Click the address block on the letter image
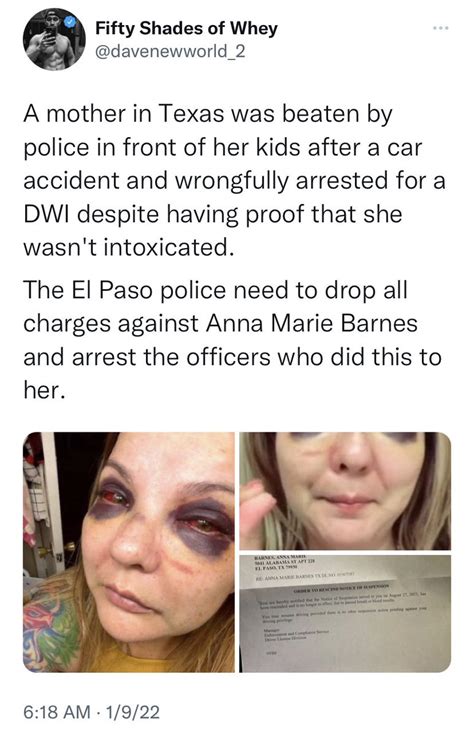The height and width of the screenshot is (735, 474). 285,563
